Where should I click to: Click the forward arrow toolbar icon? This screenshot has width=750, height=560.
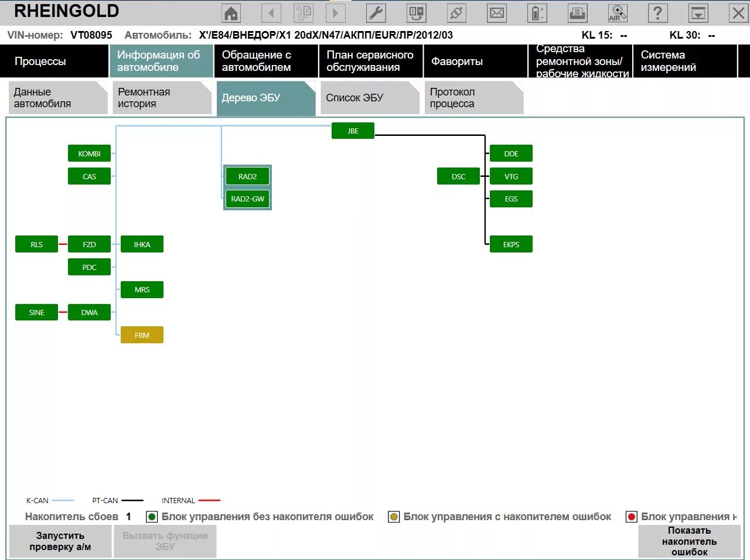335,13
